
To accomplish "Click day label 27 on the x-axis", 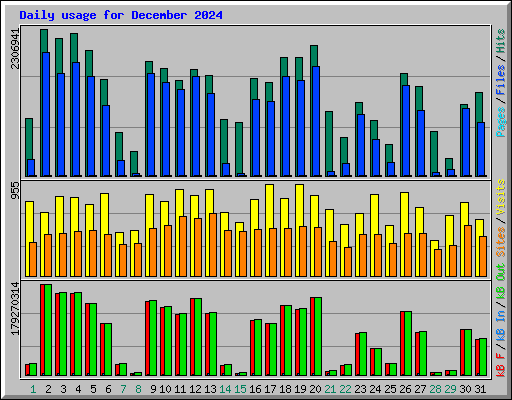I will (x=420, y=389).
